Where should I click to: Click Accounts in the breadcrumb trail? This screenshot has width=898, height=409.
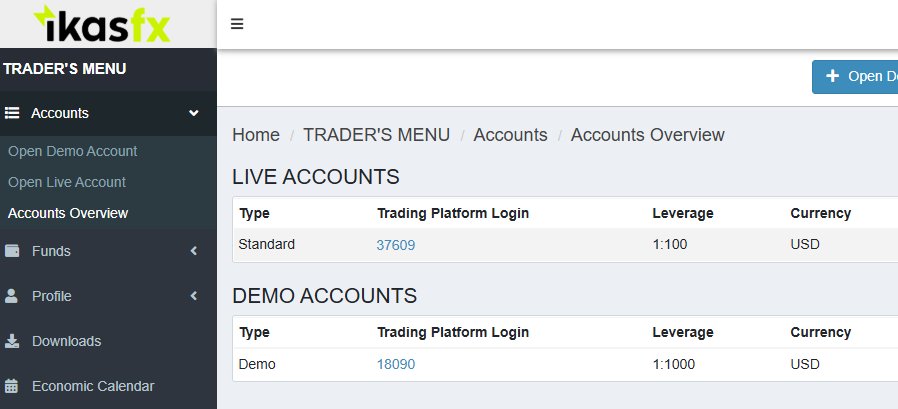(510, 135)
